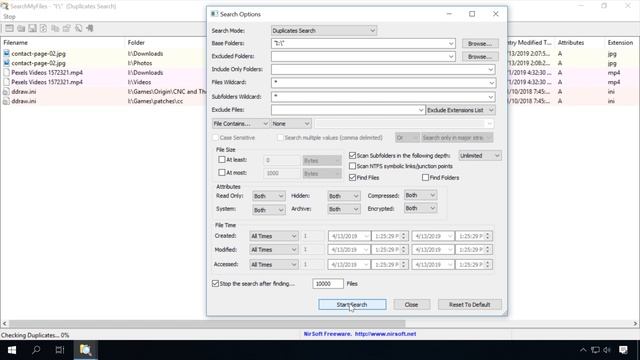
Task: Check the Find Folders checkbox
Action: (x=425, y=178)
